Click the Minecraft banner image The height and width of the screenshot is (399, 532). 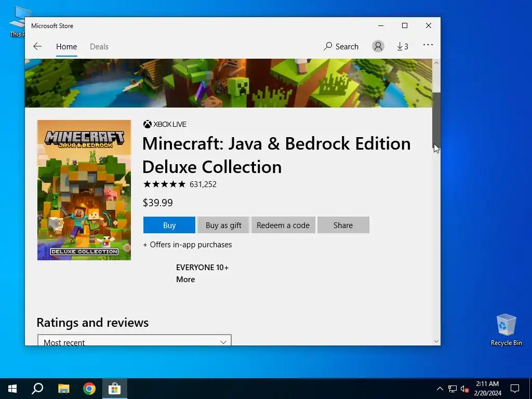(x=229, y=83)
